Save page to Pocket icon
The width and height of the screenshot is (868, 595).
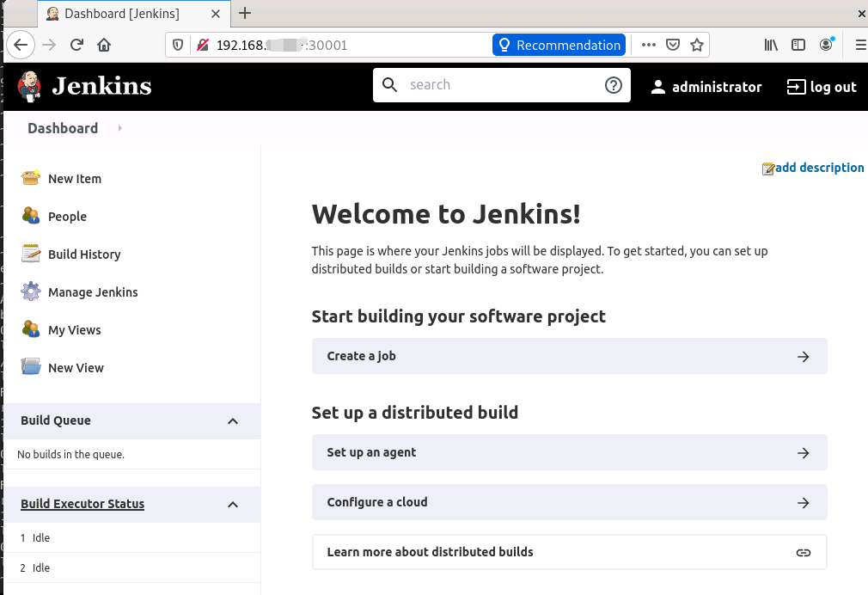tap(673, 45)
